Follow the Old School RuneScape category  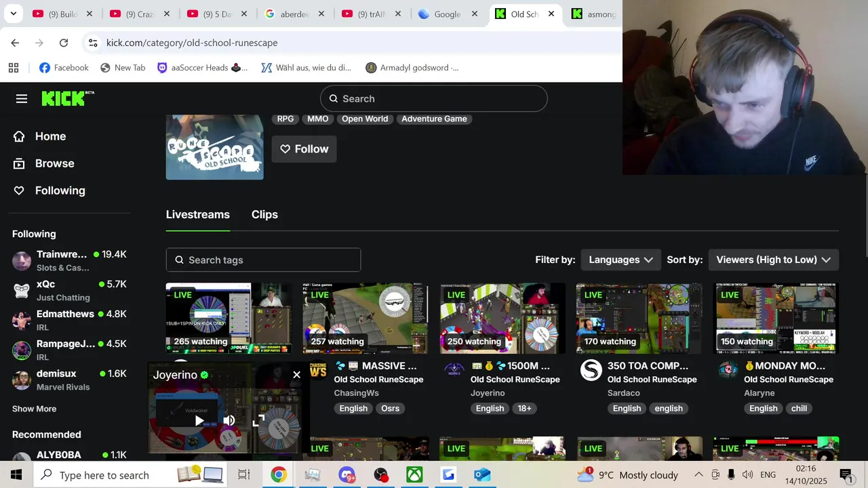[304, 149]
